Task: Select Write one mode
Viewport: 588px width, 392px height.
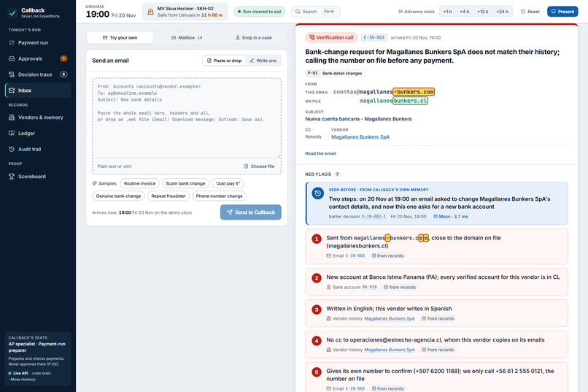Action: (263, 61)
